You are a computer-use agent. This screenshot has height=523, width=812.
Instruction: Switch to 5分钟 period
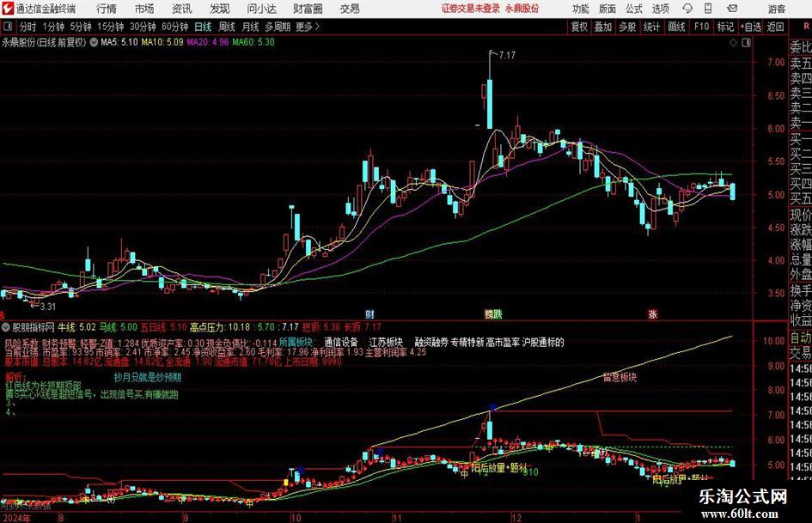(x=80, y=27)
